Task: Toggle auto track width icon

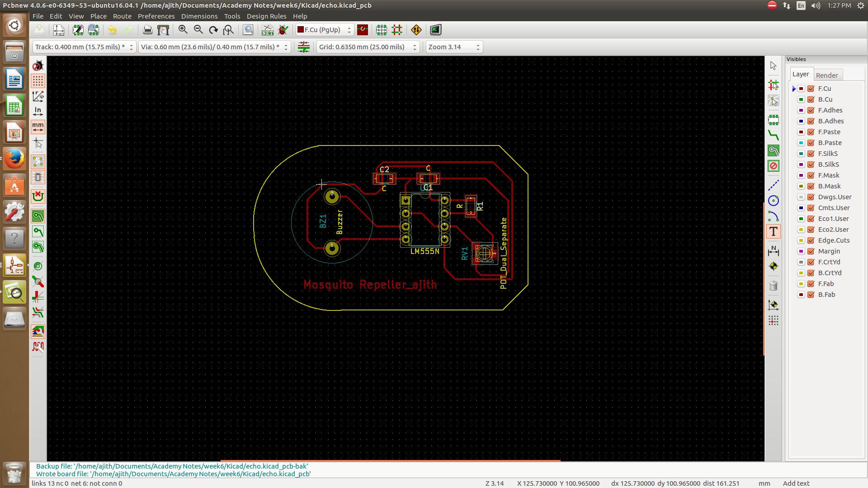Action: click(304, 47)
